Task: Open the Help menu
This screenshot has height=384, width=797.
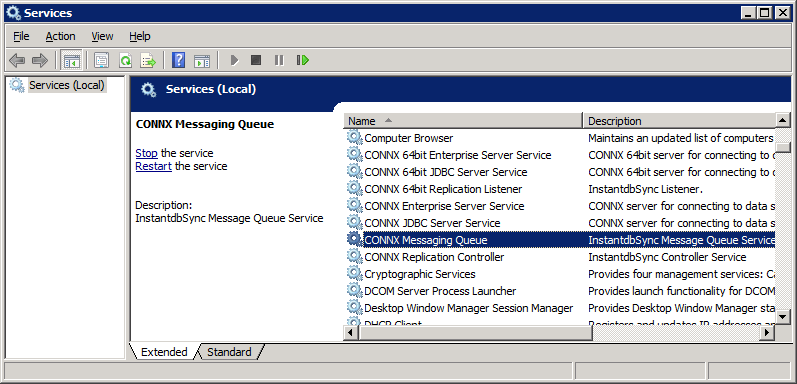Action: click(140, 36)
